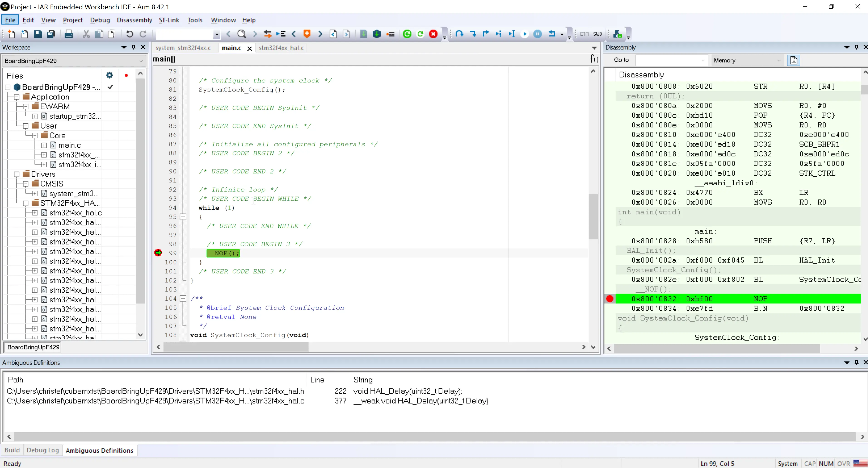Toggle mixed-mode disassembly view button
This screenshot has height=468, width=868.
click(794, 60)
